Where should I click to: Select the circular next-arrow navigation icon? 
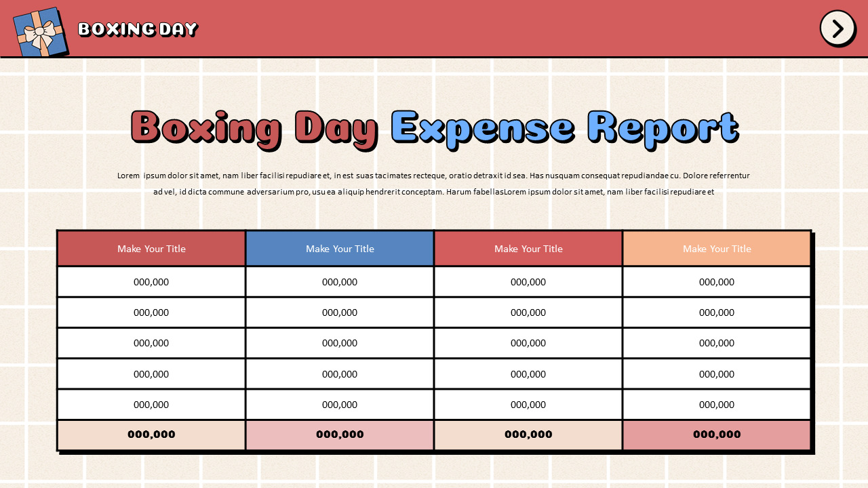coord(837,28)
